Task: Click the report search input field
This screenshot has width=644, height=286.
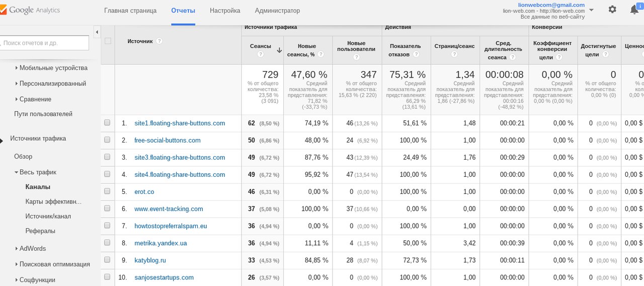Action: 44,43
